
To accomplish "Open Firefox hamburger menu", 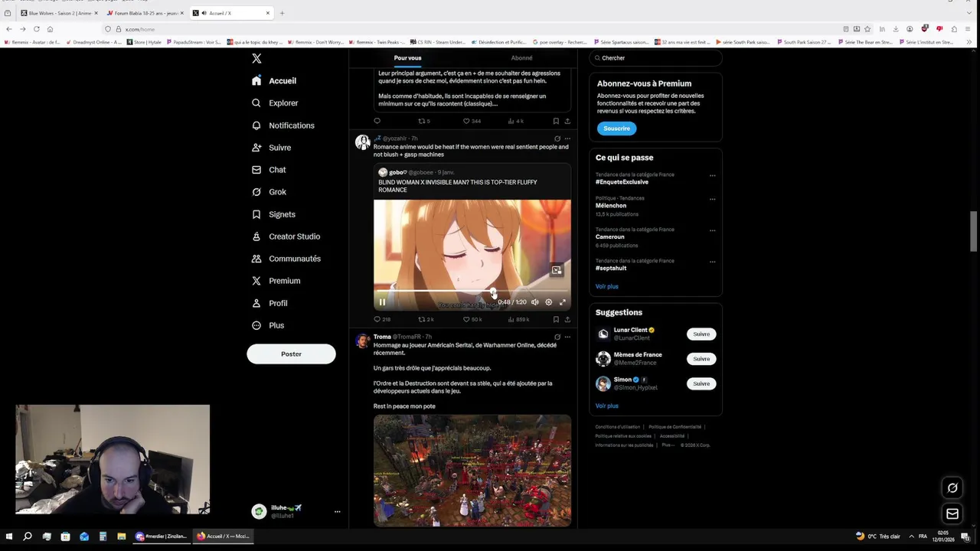I will point(969,29).
